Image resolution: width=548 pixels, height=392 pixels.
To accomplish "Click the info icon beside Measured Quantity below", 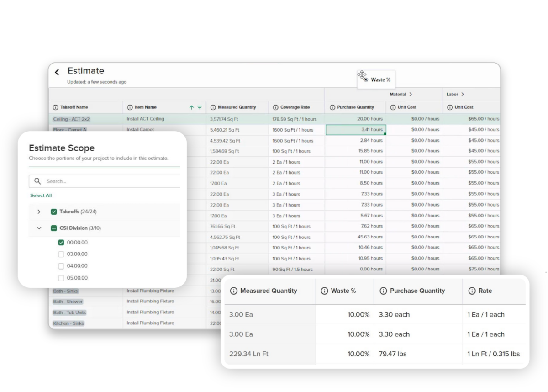I will pos(234,291).
